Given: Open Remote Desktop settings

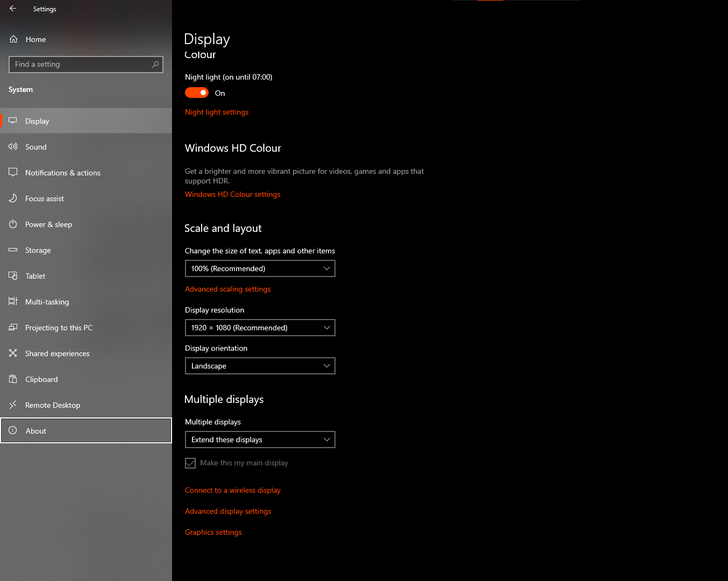Looking at the screenshot, I should [86, 405].
